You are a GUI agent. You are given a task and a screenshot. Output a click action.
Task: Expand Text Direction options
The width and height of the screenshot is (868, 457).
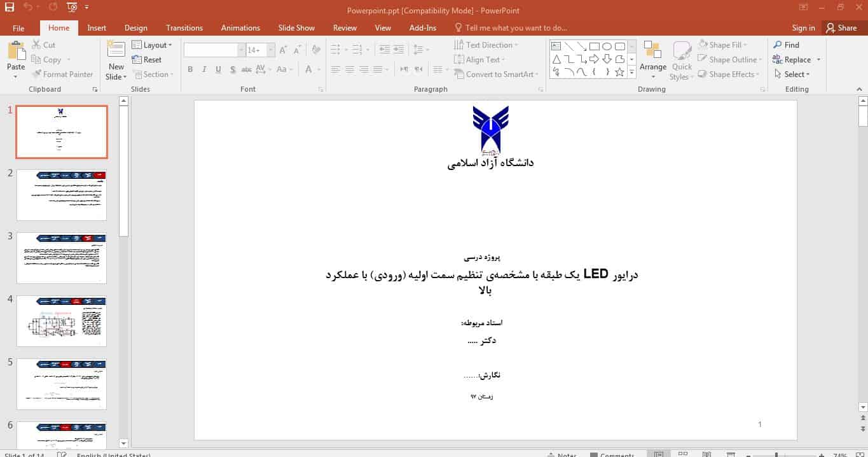pyautogui.click(x=486, y=45)
